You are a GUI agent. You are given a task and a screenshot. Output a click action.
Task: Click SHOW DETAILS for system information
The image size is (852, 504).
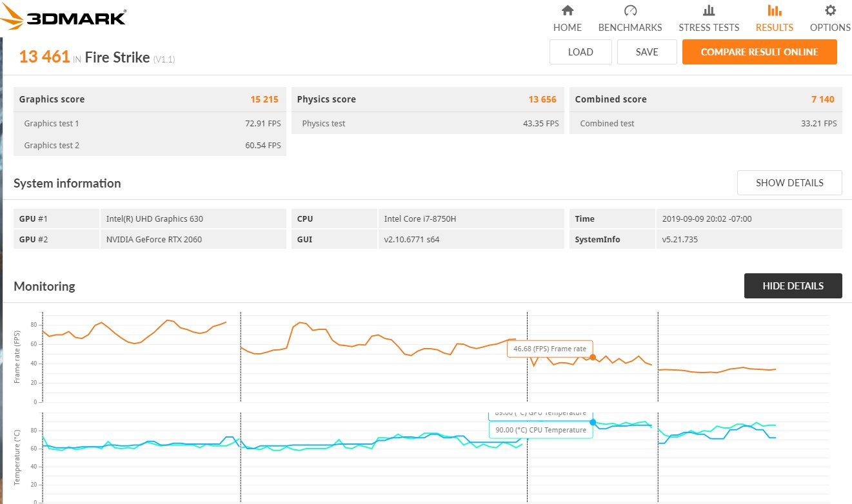coord(789,183)
